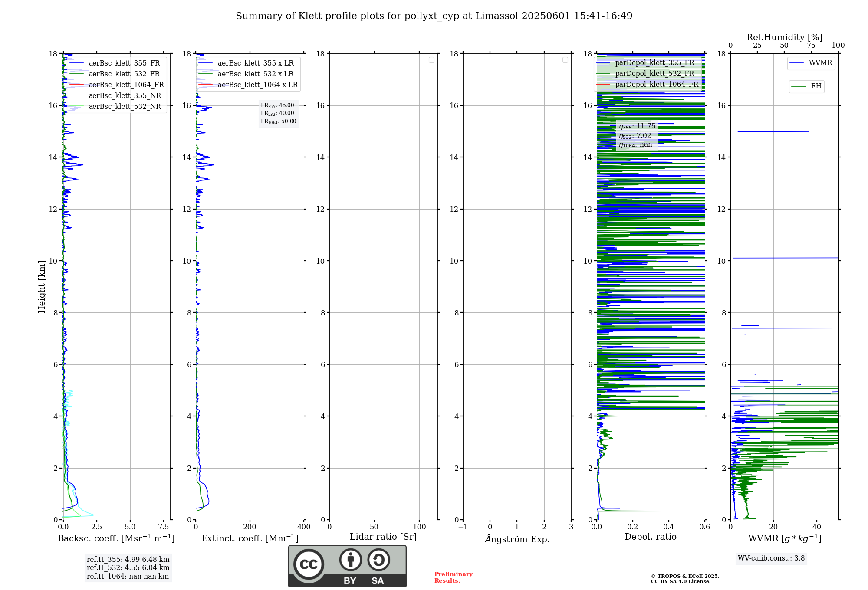This screenshot has width=868, height=590.
Task: Click the TROPOS & ECoE 2025 copyright text
Action: coord(685,577)
